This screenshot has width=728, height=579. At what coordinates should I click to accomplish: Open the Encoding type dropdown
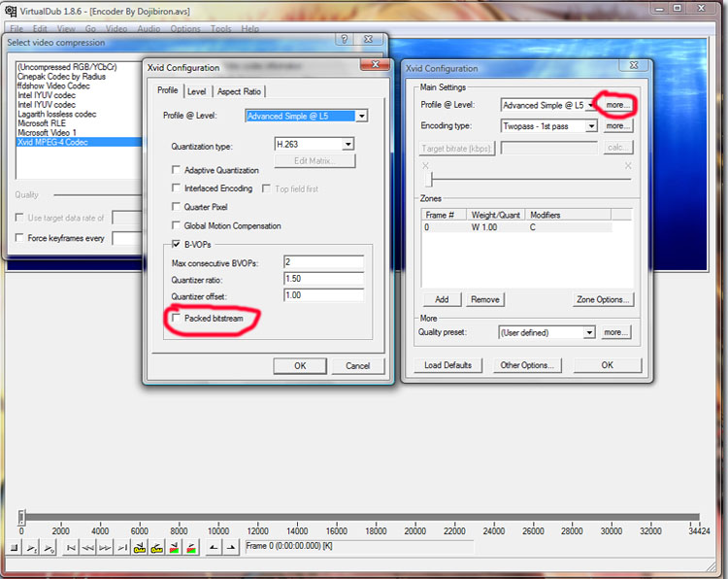(x=591, y=126)
